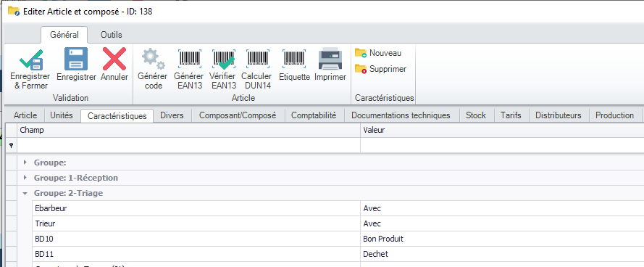The width and height of the screenshot is (644, 267).
Task: Open the Outils ribbon tab
Action: (x=112, y=35)
